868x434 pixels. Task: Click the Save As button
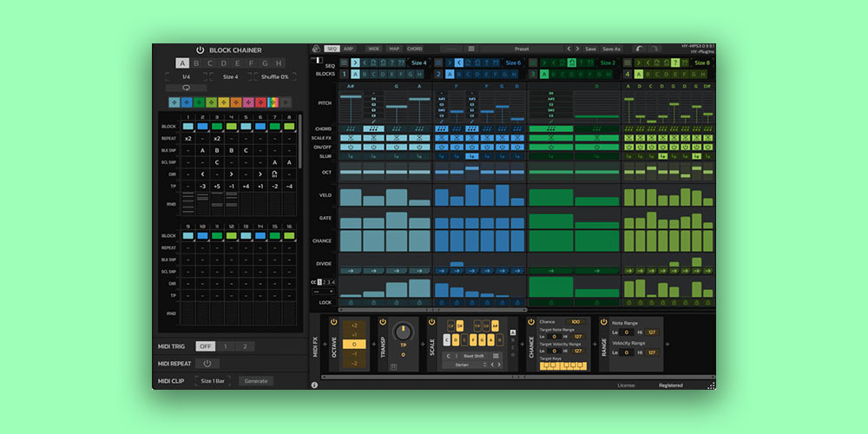pyautogui.click(x=612, y=49)
